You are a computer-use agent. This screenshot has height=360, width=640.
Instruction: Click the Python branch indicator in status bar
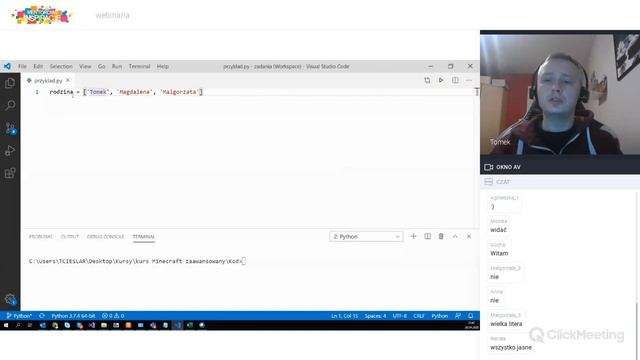pyautogui.click(x=19, y=316)
